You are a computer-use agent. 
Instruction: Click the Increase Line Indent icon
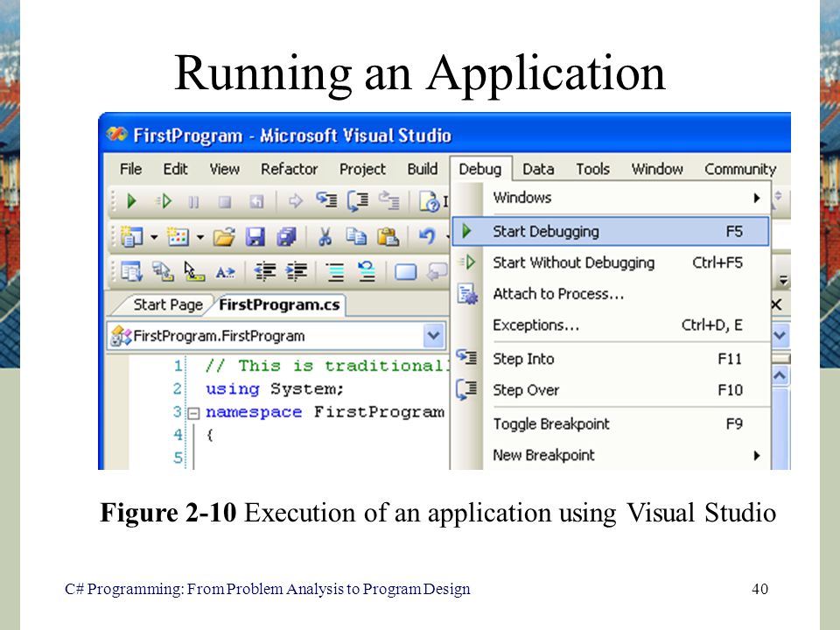pyautogui.click(x=296, y=271)
